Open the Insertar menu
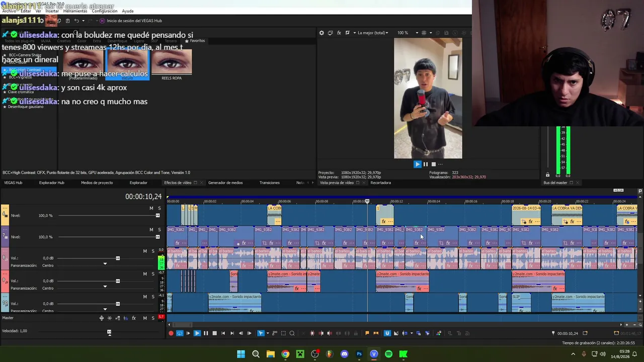 52,11
